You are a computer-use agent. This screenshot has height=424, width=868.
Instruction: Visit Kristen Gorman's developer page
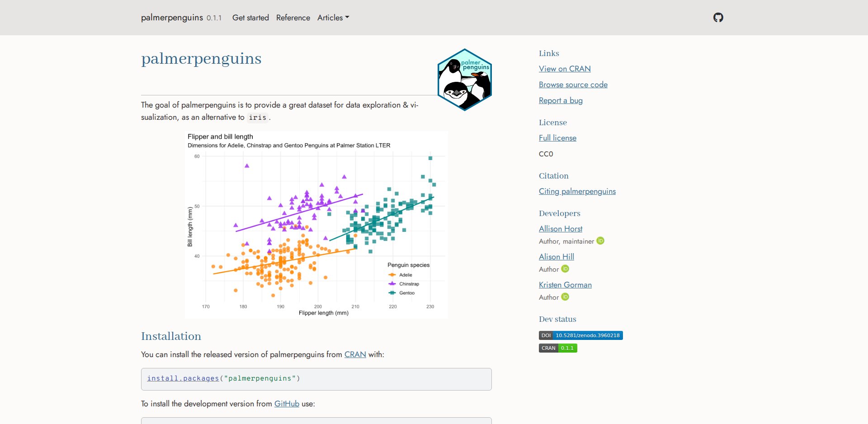coord(565,285)
